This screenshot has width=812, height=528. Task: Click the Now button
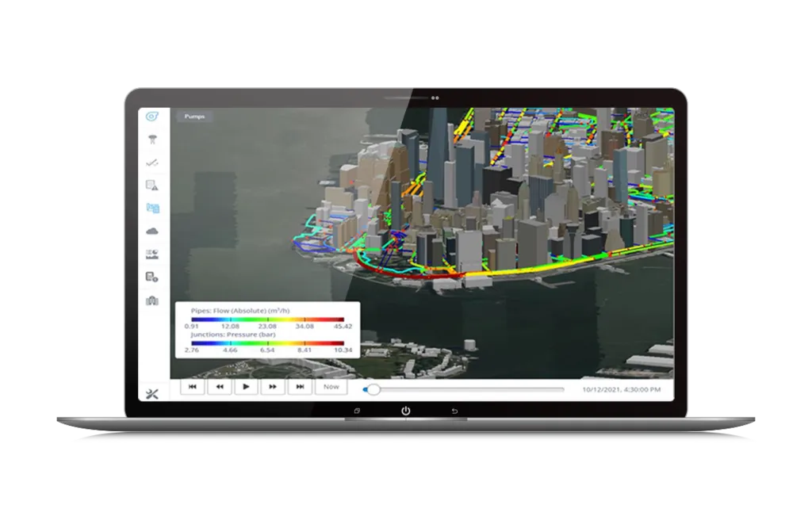coord(331,387)
